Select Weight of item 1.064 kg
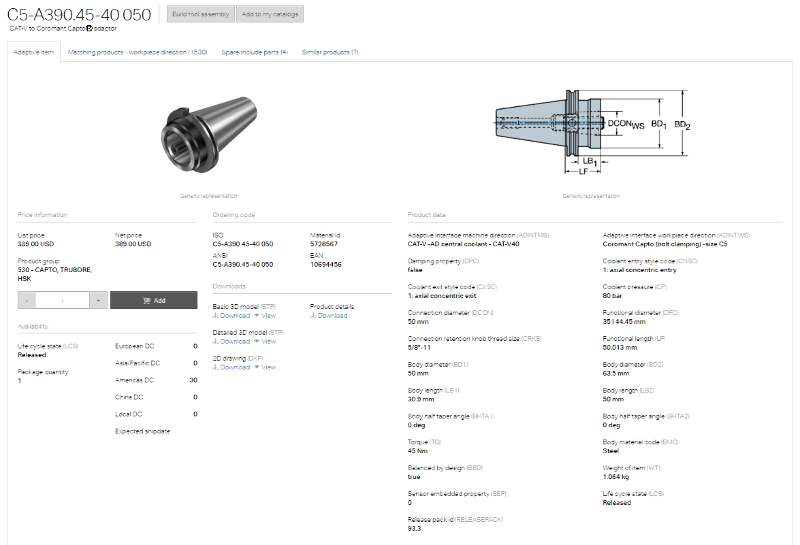Image resolution: width=800 pixels, height=545 pixels. 616,477
